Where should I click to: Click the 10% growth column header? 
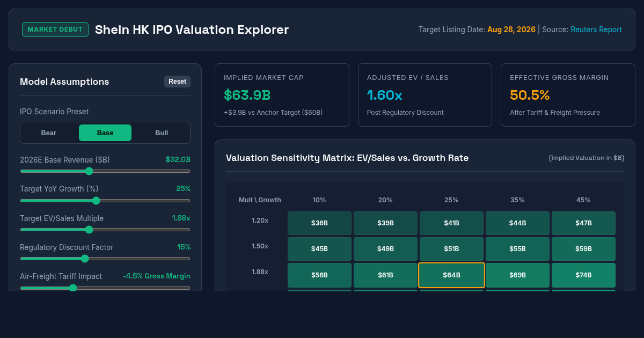coord(319,200)
